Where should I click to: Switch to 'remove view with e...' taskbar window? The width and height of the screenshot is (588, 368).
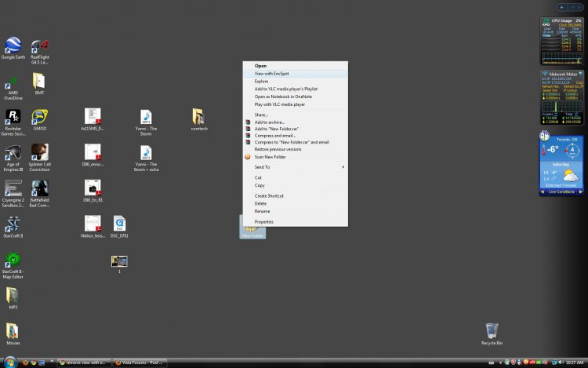click(x=85, y=363)
